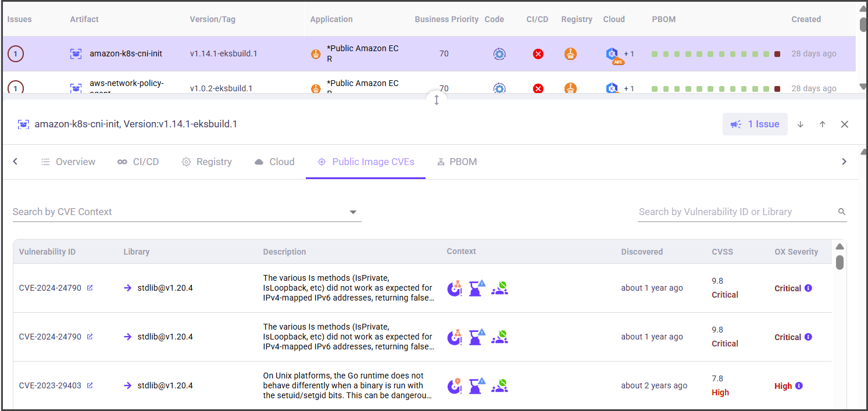The image size is (868, 411).
Task: Switch to the PBOM tab
Action: coord(457,162)
